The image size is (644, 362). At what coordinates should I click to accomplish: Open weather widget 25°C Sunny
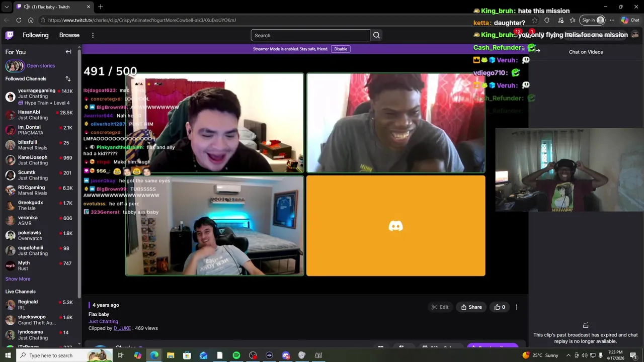(540, 355)
